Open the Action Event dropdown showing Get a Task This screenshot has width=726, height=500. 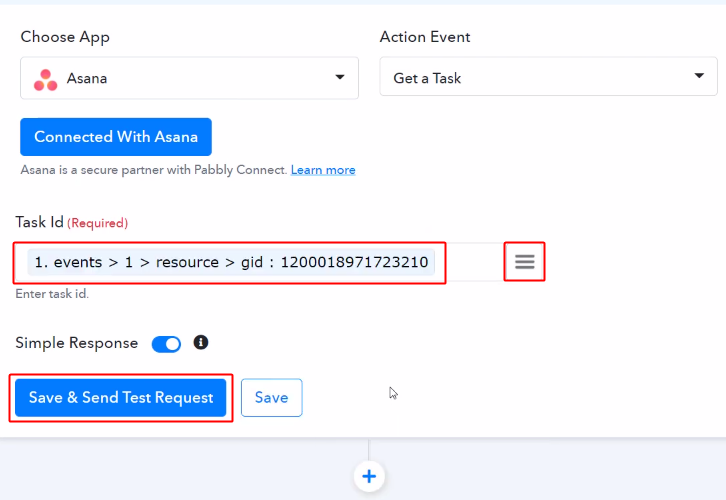click(x=548, y=76)
